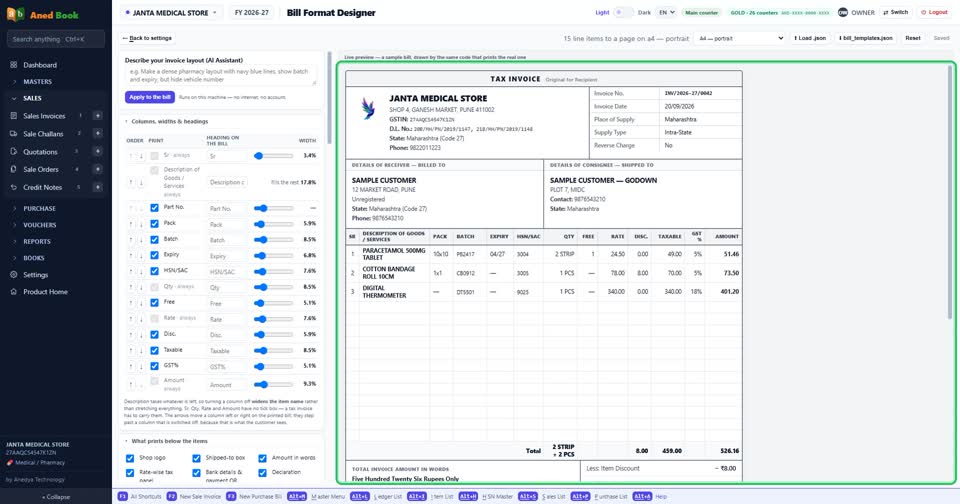The image size is (960, 504).
Task: Adjust the HSN/SAC column width slider
Action: [x=273, y=271]
